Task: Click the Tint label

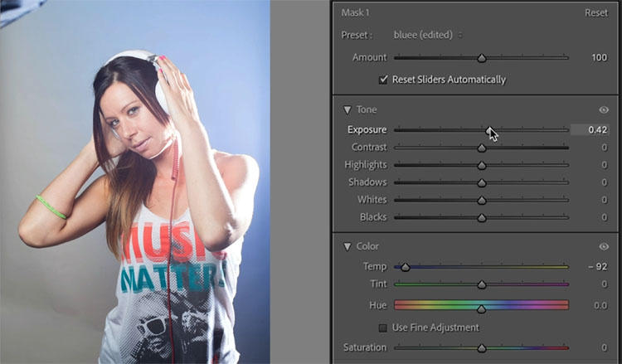Action: [378, 284]
